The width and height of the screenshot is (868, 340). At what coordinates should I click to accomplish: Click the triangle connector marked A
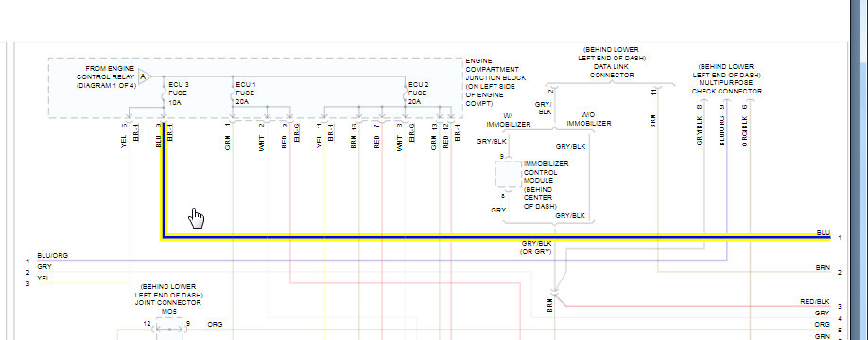[x=144, y=76]
